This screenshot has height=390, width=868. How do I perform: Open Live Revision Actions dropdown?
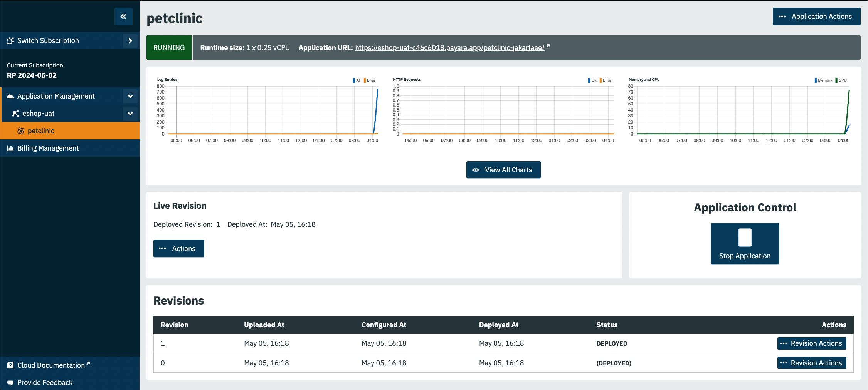coord(179,249)
